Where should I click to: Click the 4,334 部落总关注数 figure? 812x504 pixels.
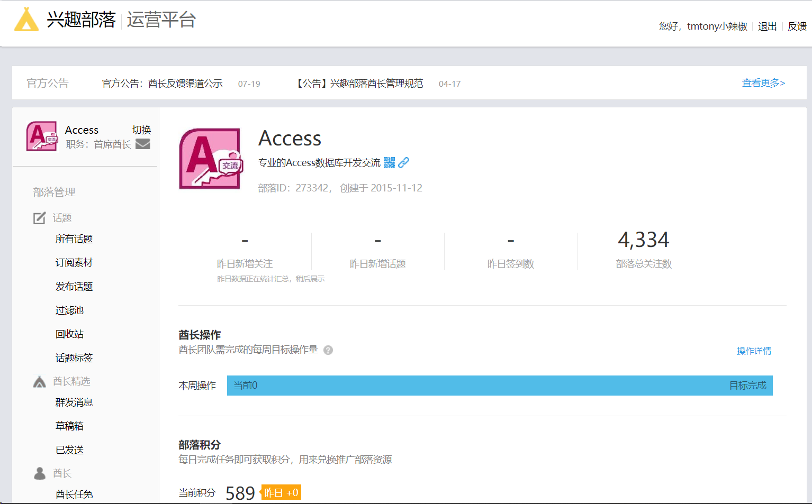coord(644,240)
